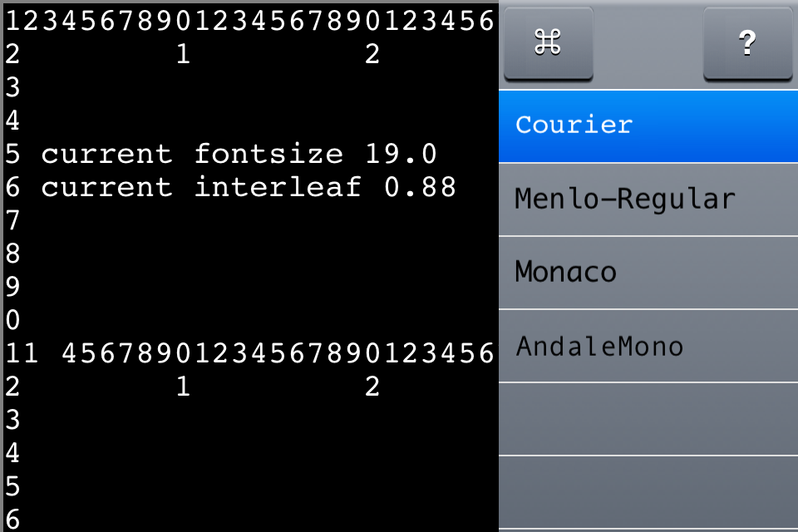Tap the empty row directly below AndaleMono
This screenshot has height=532, width=798.
click(x=648, y=419)
